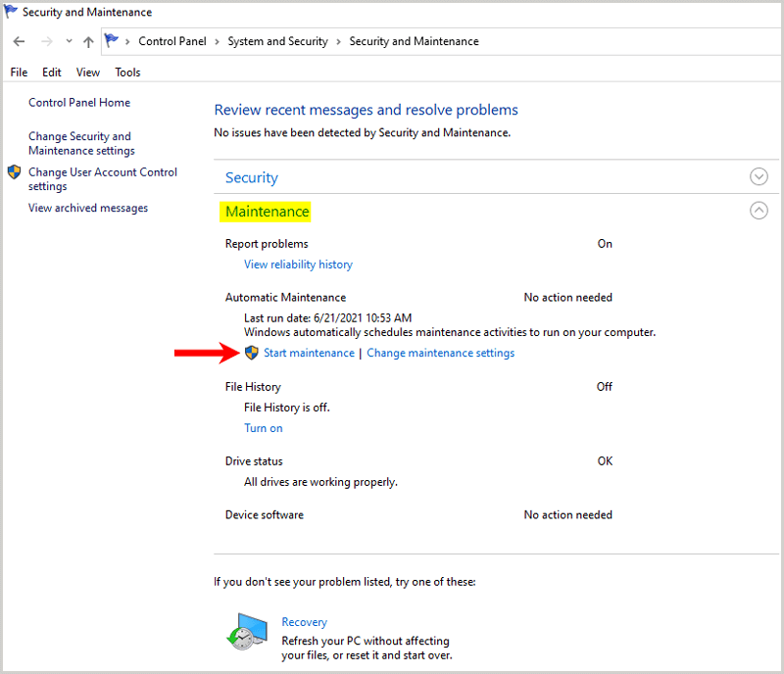The image size is (784, 674).
Task: Click the Recovery computer icon
Action: point(241,633)
